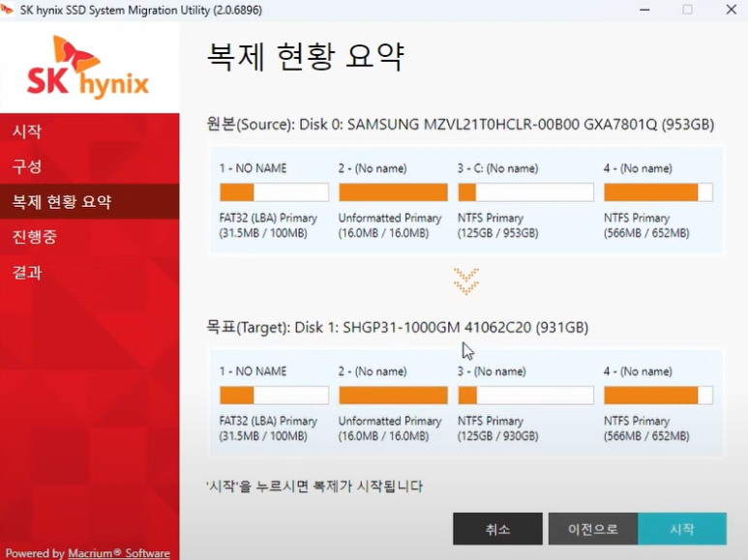This screenshot has width=748, height=560.
Task: Click target partition 2 Unformatted usage bar
Action: click(x=393, y=396)
